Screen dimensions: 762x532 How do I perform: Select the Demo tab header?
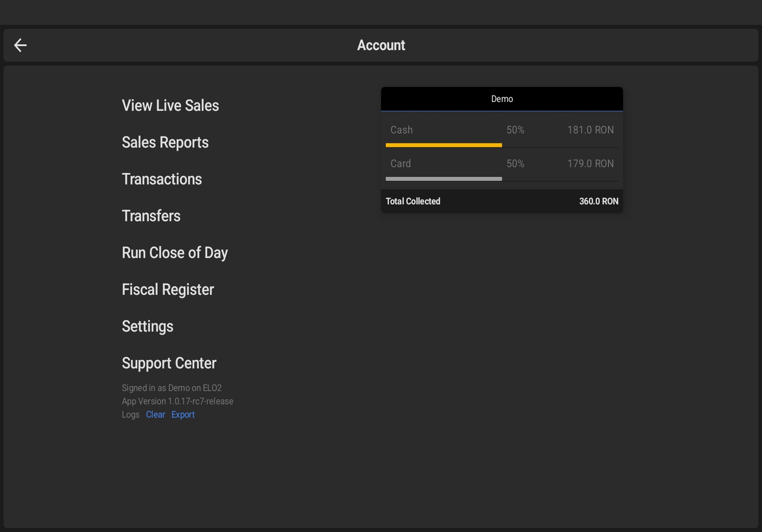pos(502,99)
